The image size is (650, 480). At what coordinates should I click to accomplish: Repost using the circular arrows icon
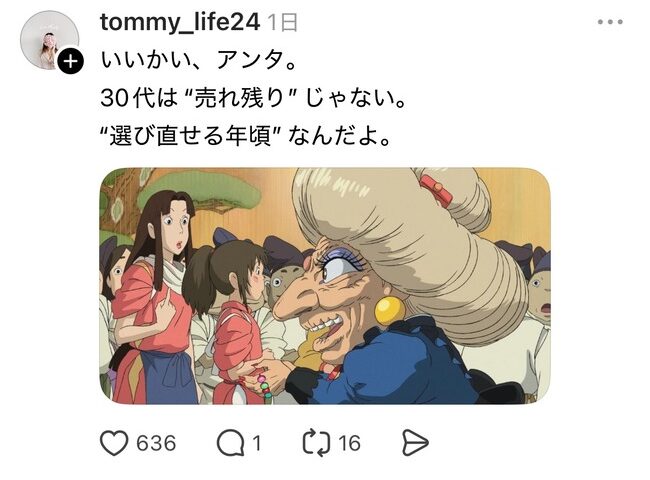pos(316,443)
